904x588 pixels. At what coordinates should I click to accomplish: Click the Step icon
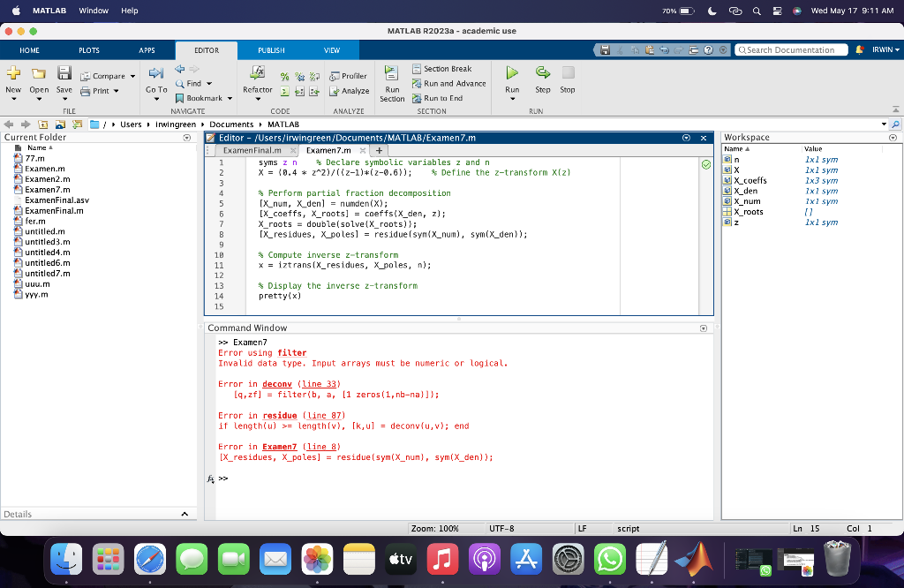tap(542, 73)
